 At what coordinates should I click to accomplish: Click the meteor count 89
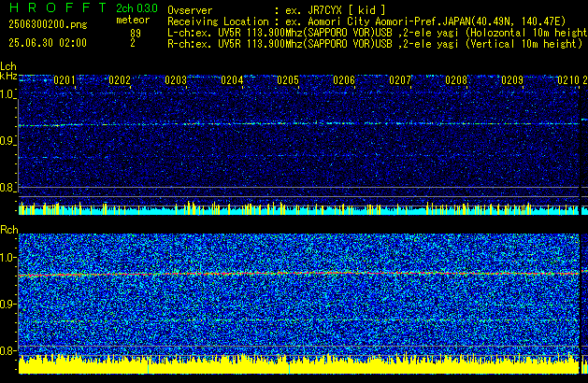(136, 34)
